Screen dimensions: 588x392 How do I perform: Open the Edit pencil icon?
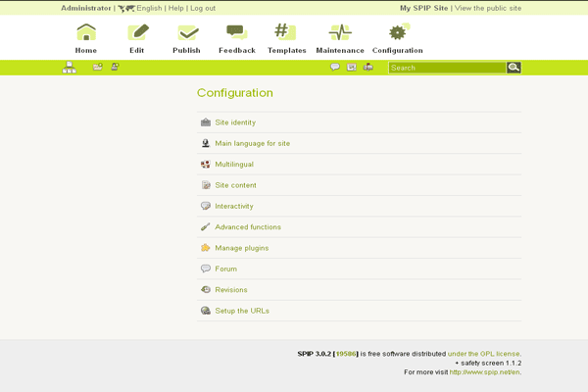point(137,33)
